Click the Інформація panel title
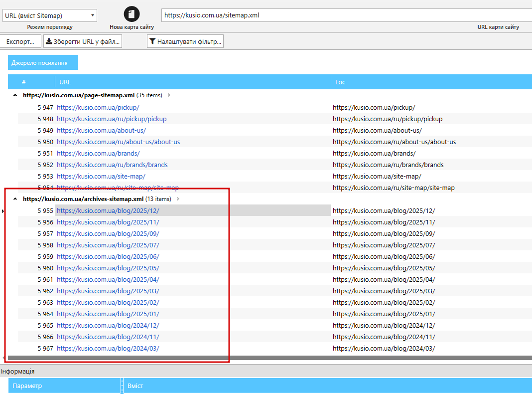The image size is (532, 394). pyautogui.click(x=17, y=371)
